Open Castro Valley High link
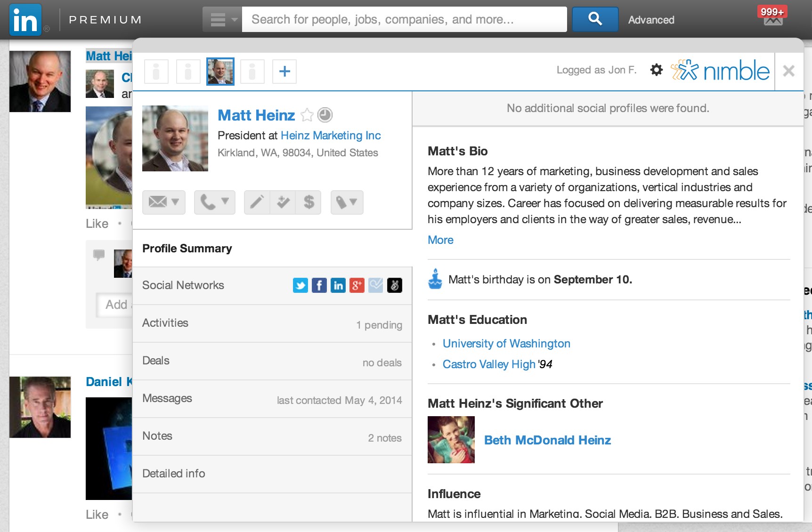 point(489,364)
